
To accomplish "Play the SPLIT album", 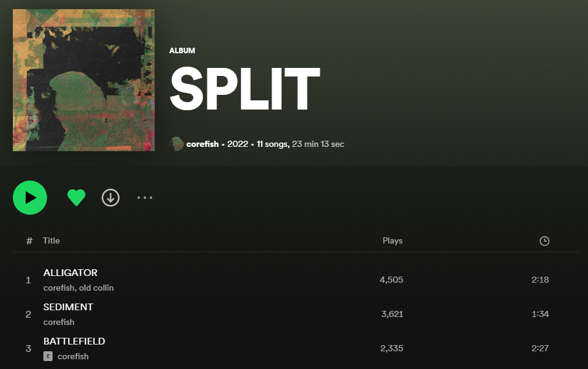I will click(30, 198).
